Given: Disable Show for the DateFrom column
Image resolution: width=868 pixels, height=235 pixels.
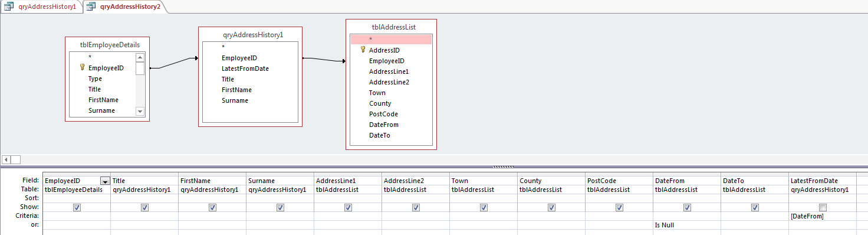Looking at the screenshot, I should [687, 207].
